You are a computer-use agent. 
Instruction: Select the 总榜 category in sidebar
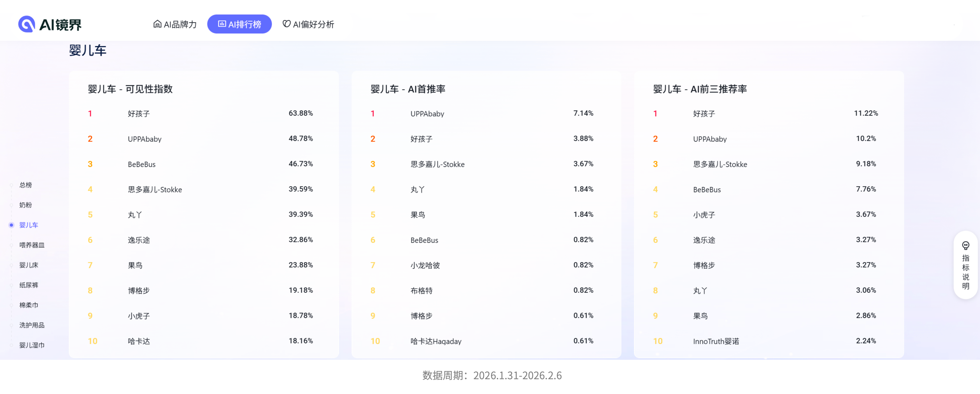point(26,185)
